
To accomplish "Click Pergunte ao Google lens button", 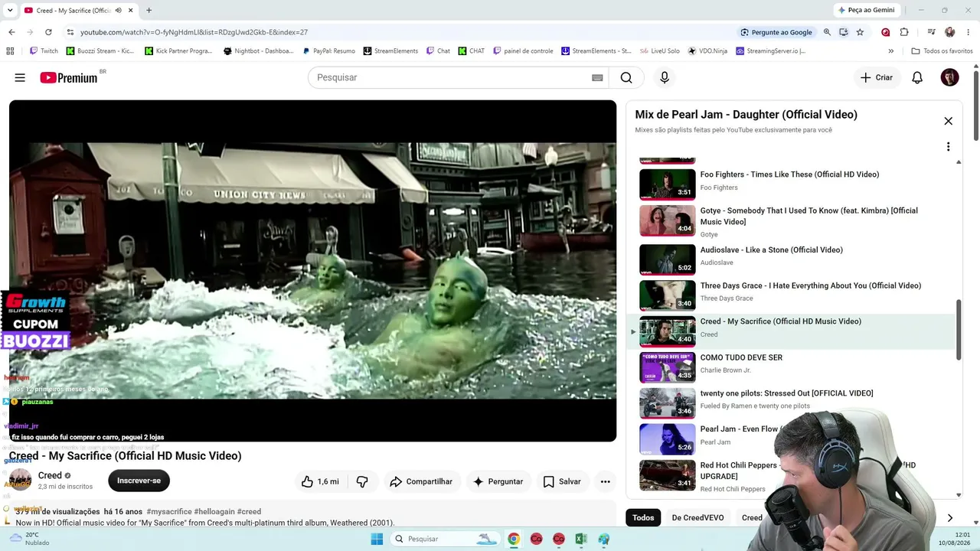I will 776,32.
